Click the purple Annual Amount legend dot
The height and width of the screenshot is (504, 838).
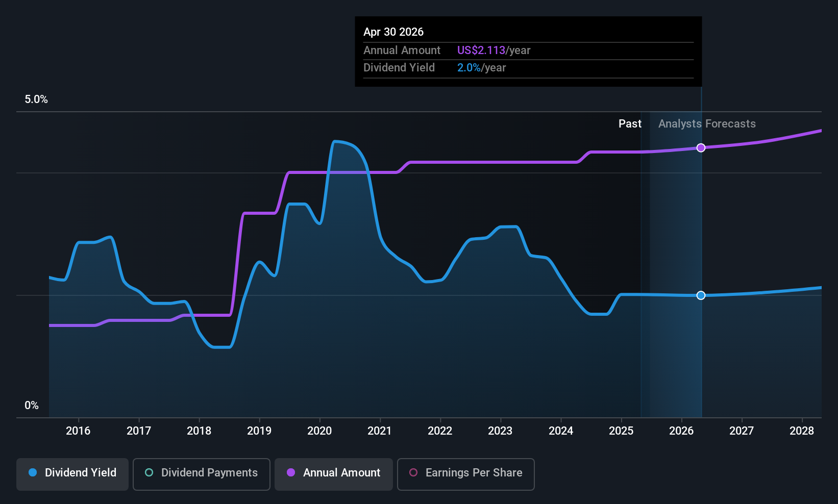click(x=291, y=472)
